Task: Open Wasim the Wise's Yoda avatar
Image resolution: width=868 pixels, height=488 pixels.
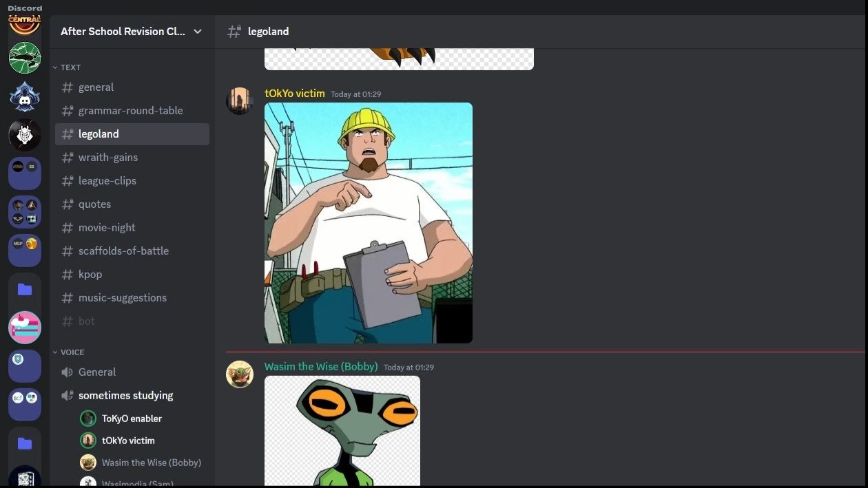Action: tap(240, 374)
